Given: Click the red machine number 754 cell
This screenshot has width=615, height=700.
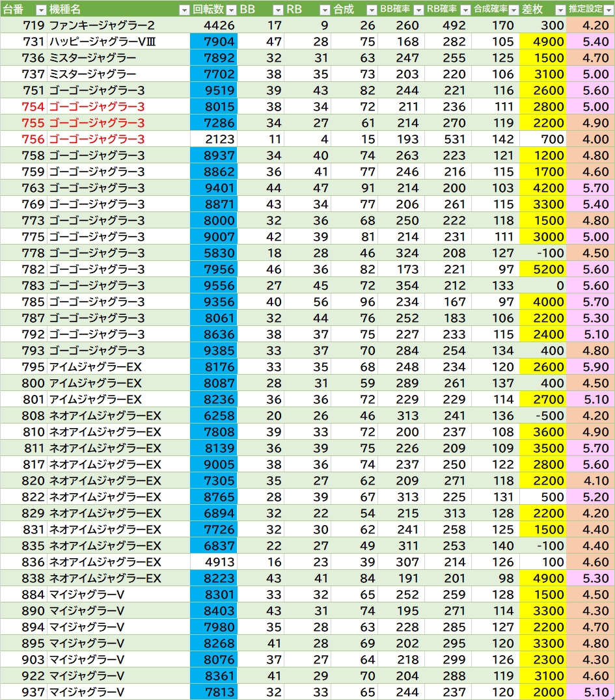Looking at the screenshot, I should 24,107.
